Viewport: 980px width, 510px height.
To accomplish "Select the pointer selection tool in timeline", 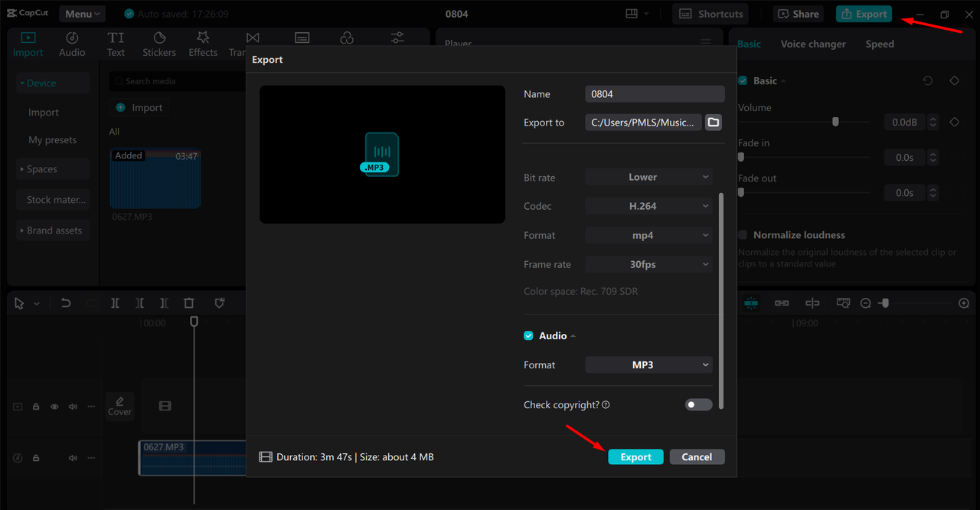I will tap(19, 303).
